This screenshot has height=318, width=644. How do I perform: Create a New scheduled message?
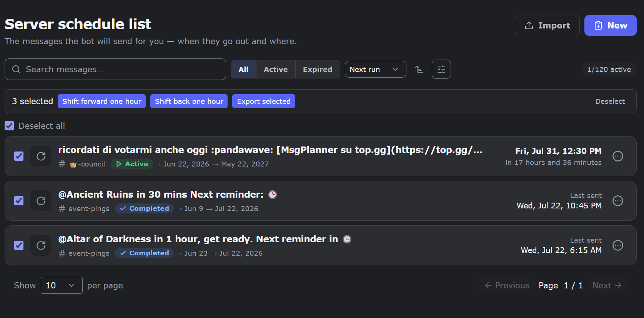(611, 25)
